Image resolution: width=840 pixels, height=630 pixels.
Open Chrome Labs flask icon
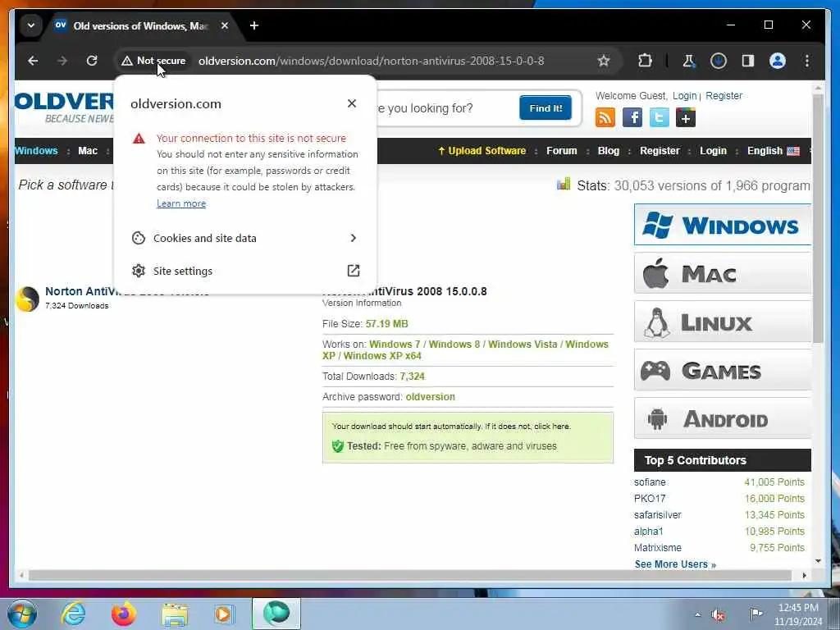[688, 61]
